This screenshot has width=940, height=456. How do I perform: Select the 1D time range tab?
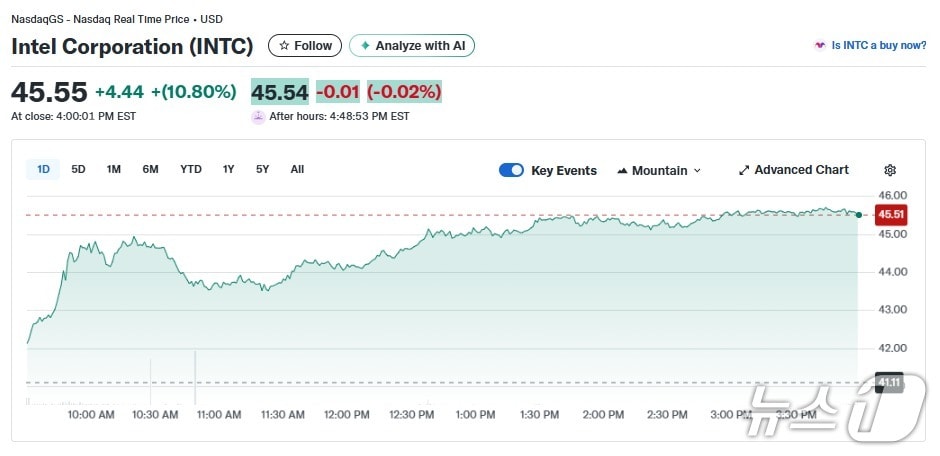[x=43, y=169]
